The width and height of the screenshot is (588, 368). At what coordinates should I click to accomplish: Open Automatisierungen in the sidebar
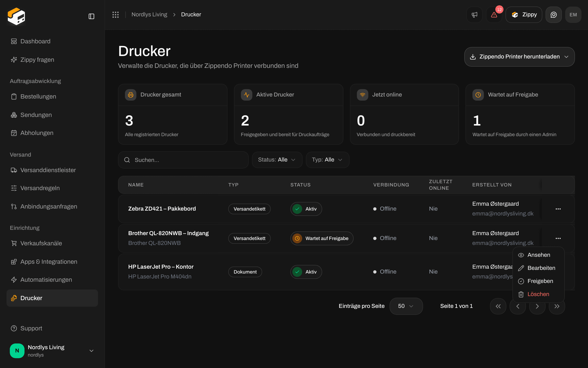click(52, 280)
